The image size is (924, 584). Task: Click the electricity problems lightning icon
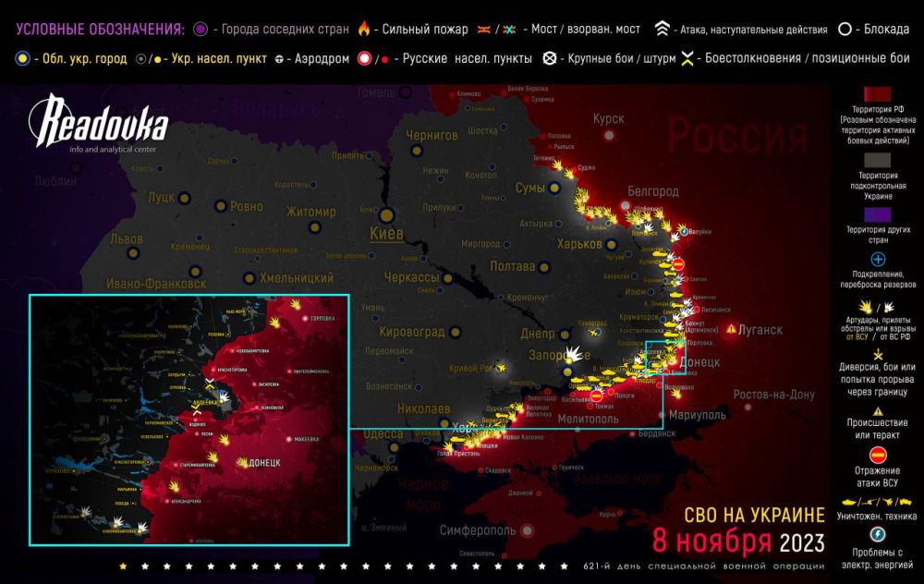click(x=878, y=533)
